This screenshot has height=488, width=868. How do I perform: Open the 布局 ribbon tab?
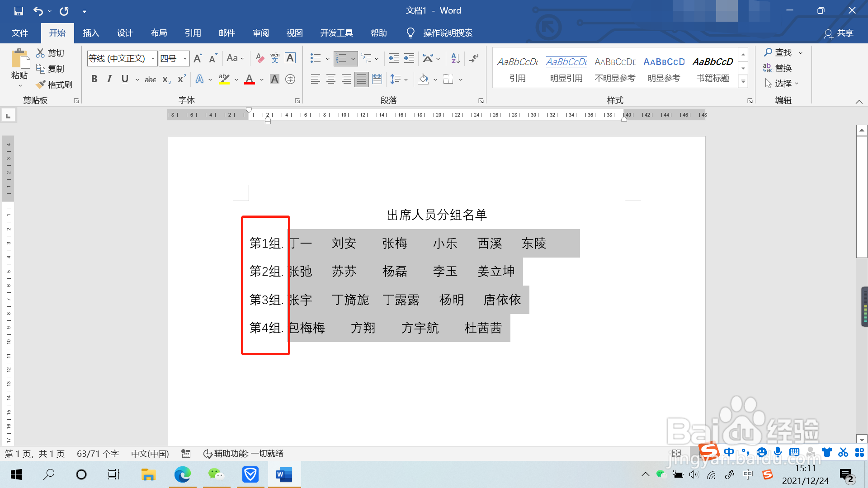159,33
